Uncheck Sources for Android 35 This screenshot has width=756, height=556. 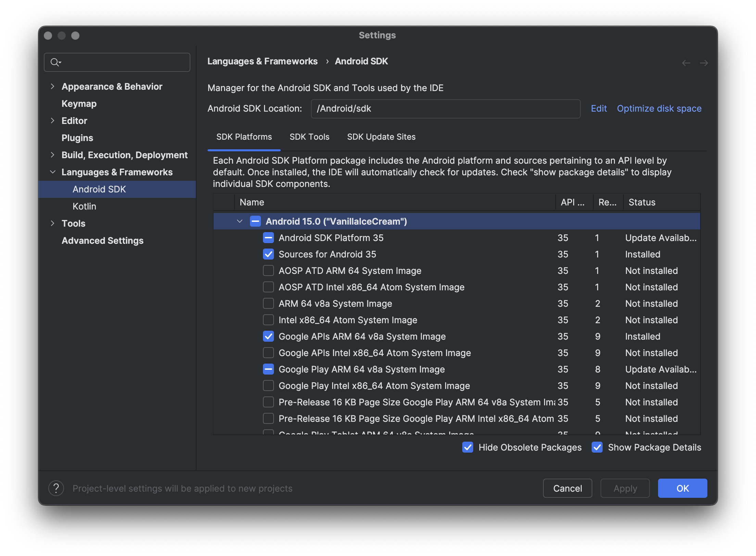tap(268, 254)
